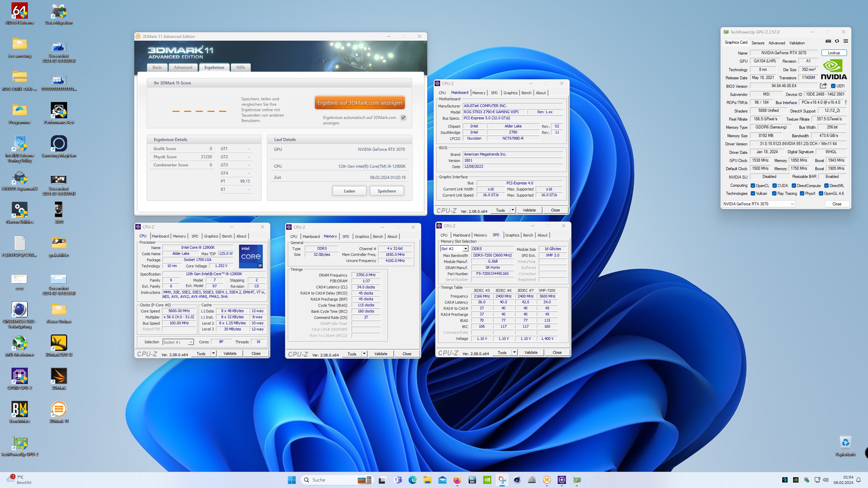Switch to Advanced tab in 3DMark 11

pyautogui.click(x=183, y=67)
